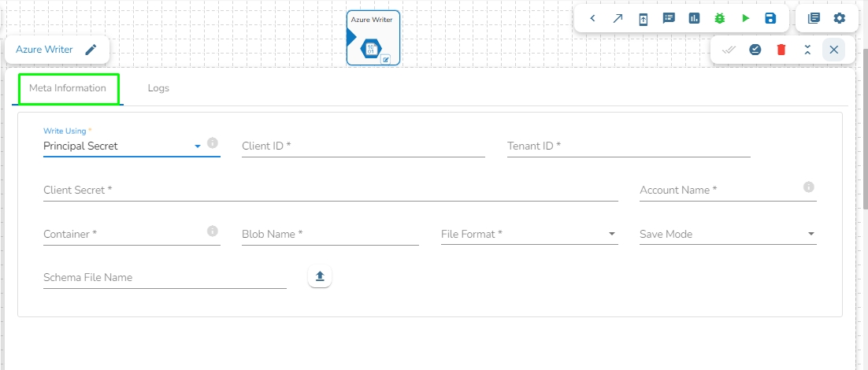Screen dimensions: 868x370
Task: Collapse the panel with double-chevron icon
Action: click(x=807, y=50)
